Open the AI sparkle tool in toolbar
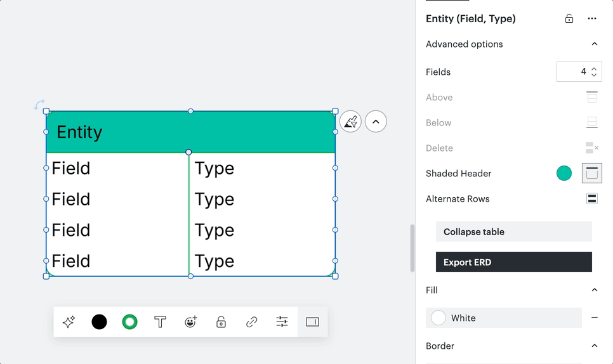Image resolution: width=613 pixels, height=364 pixels. [69, 322]
